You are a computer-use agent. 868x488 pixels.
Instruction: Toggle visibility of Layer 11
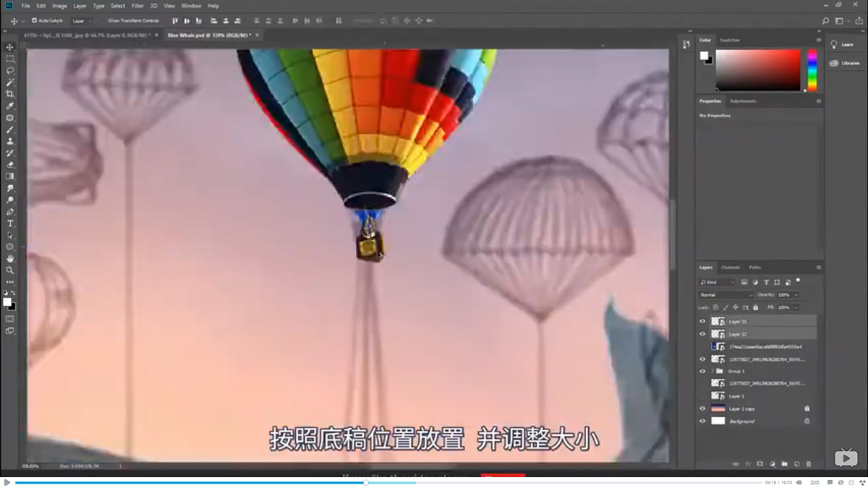[702, 320]
